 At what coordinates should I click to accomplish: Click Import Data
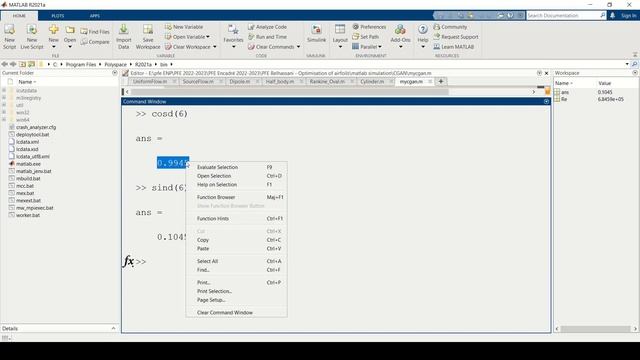[x=124, y=37]
